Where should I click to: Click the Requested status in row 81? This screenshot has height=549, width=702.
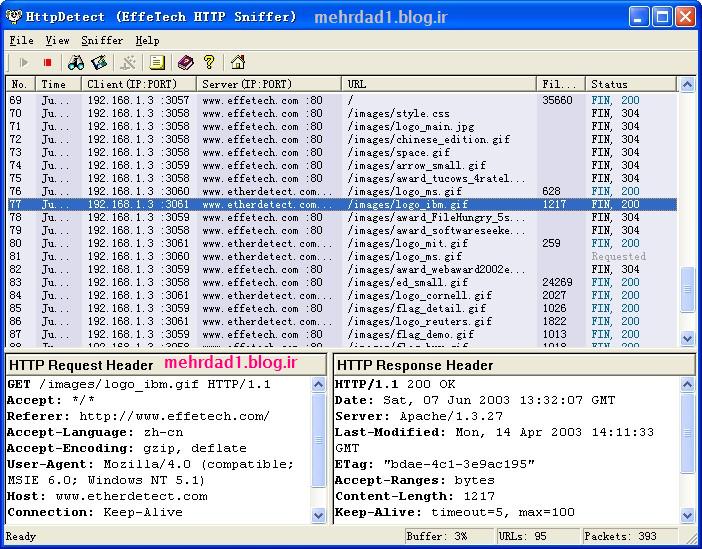coord(618,256)
